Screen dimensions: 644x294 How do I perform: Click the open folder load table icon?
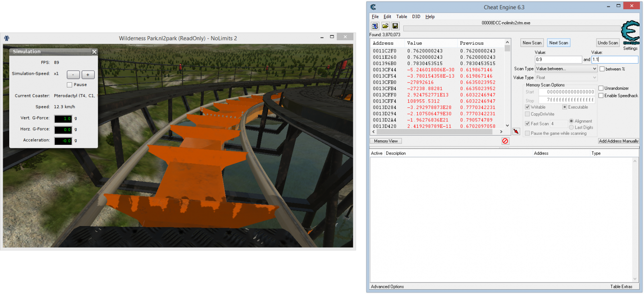[x=385, y=26]
